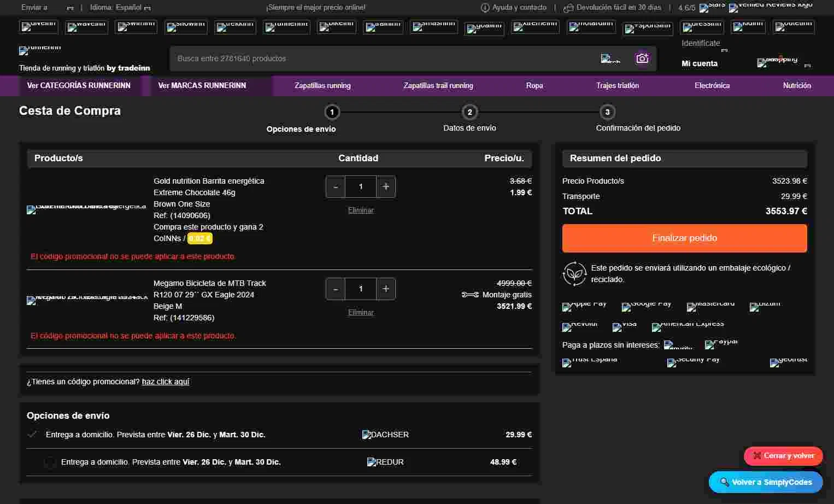Image resolution: width=834 pixels, height=504 pixels.
Task: Open the kidinn store logo
Action: click(748, 27)
